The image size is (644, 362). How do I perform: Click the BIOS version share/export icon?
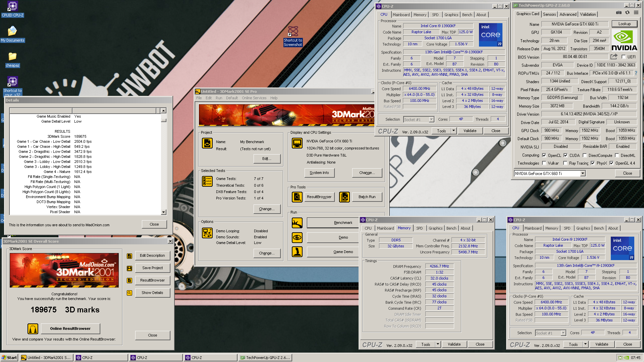pos(614,57)
